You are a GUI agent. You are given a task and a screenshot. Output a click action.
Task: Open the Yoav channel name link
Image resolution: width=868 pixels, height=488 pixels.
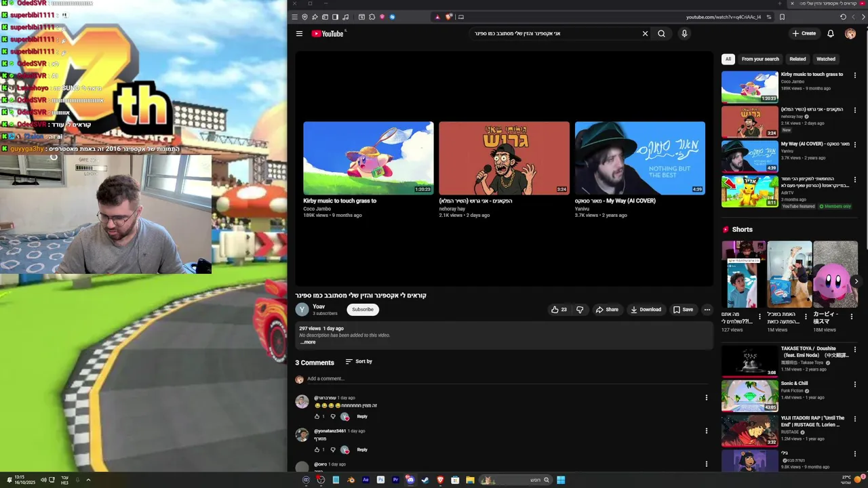319,306
